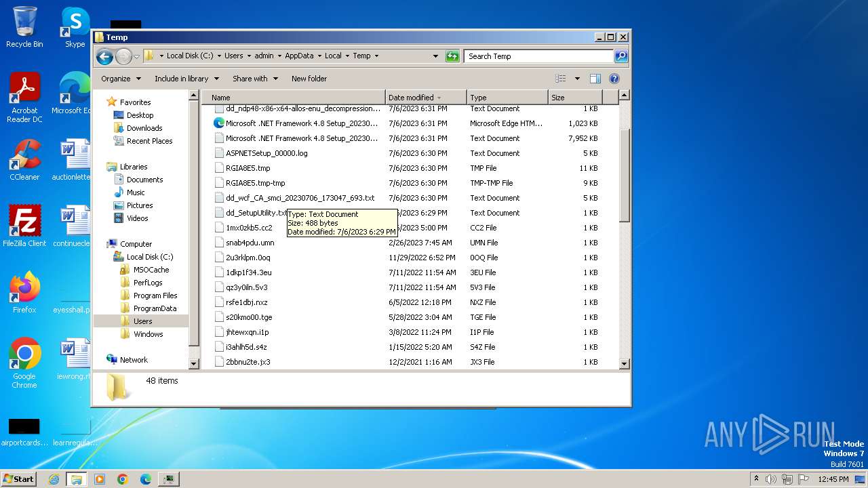Click navigation pane scroll down arrow

[x=194, y=363]
